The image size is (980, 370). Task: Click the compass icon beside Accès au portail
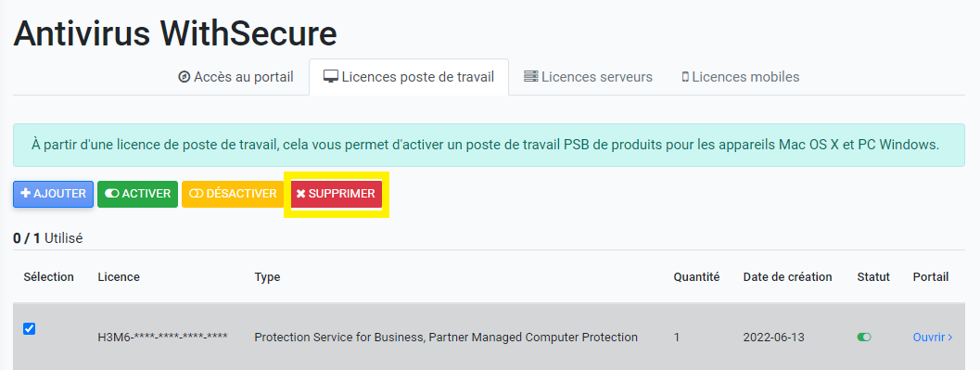click(185, 77)
